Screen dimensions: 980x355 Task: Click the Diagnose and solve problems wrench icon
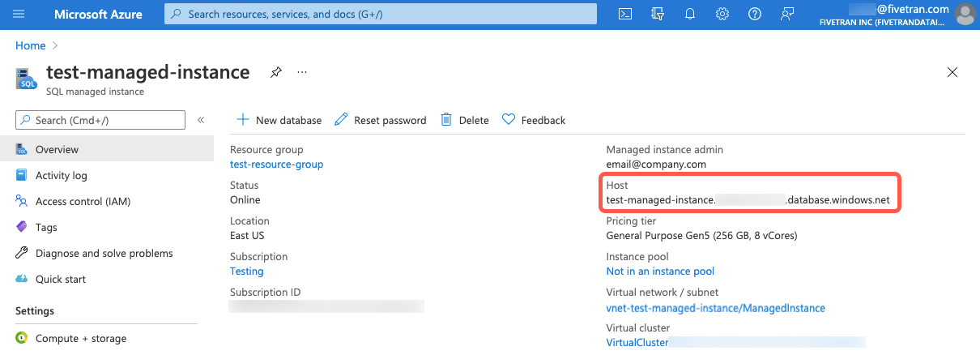point(22,253)
